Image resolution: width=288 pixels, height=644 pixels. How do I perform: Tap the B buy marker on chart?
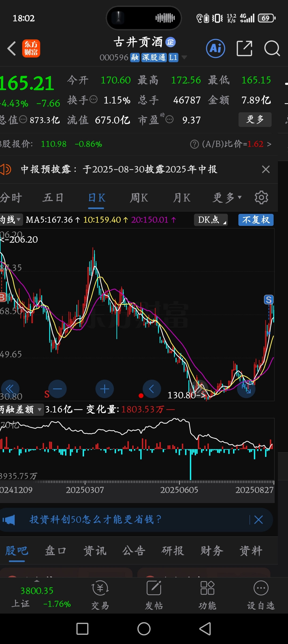[3, 297]
